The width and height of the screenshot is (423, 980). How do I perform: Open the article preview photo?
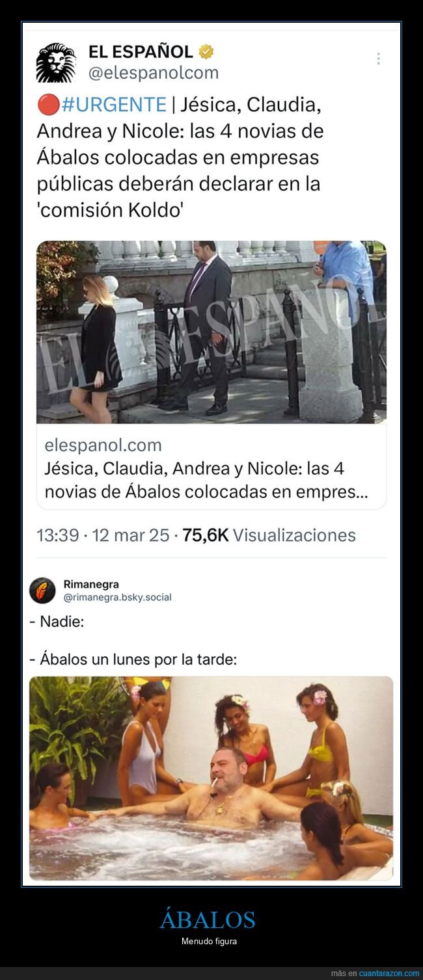211,332
